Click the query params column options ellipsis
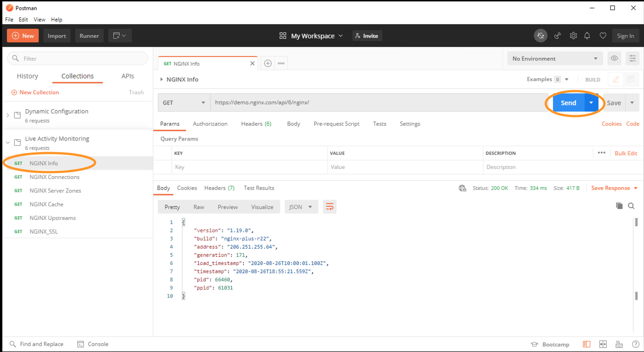644x352 pixels. (602, 153)
